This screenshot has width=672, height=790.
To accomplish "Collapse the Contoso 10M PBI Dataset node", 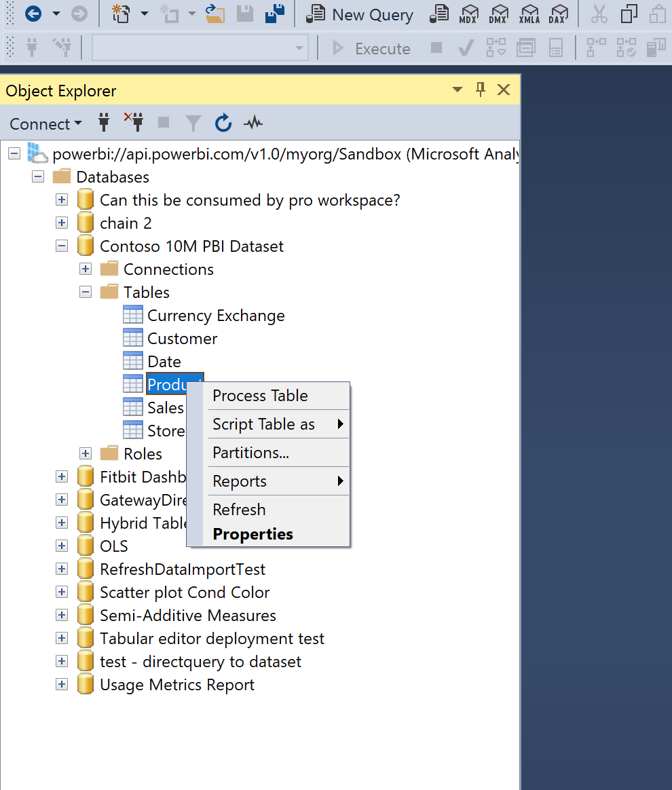I will (x=62, y=246).
